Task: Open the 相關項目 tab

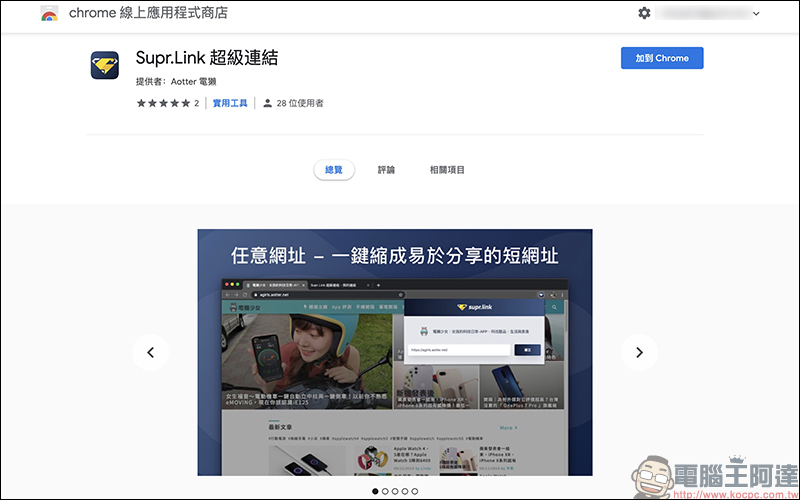Action: [x=447, y=170]
